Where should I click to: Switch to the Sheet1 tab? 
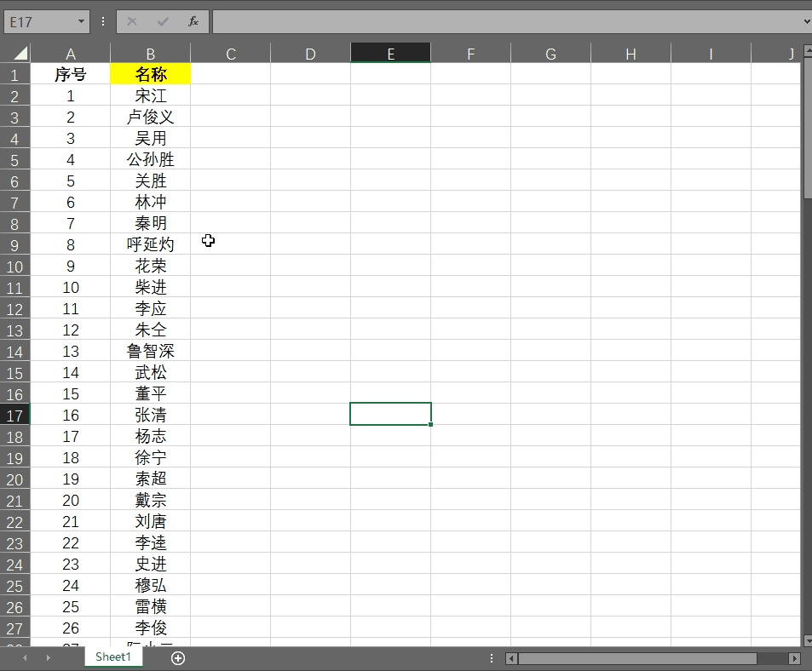[113, 657]
